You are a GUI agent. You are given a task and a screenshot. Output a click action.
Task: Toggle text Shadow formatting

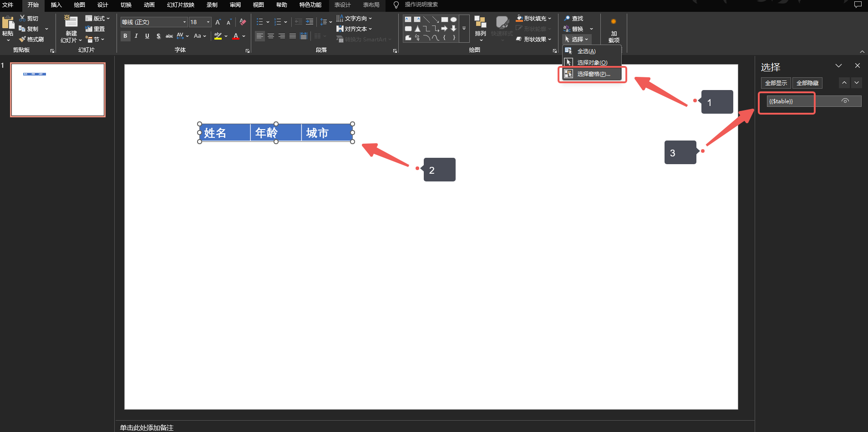[158, 36]
